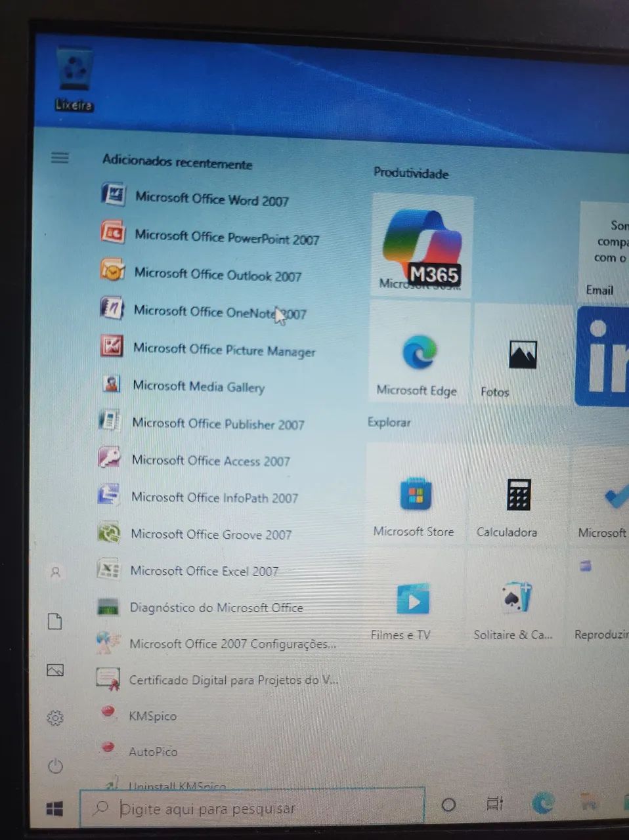Open the Fotos tile
This screenshot has height=840, width=629.
523,354
